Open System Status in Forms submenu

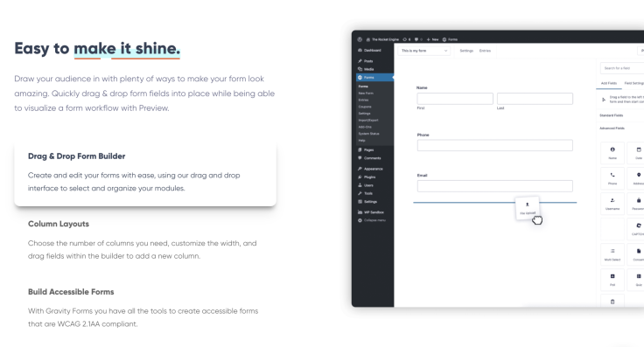(x=368, y=134)
